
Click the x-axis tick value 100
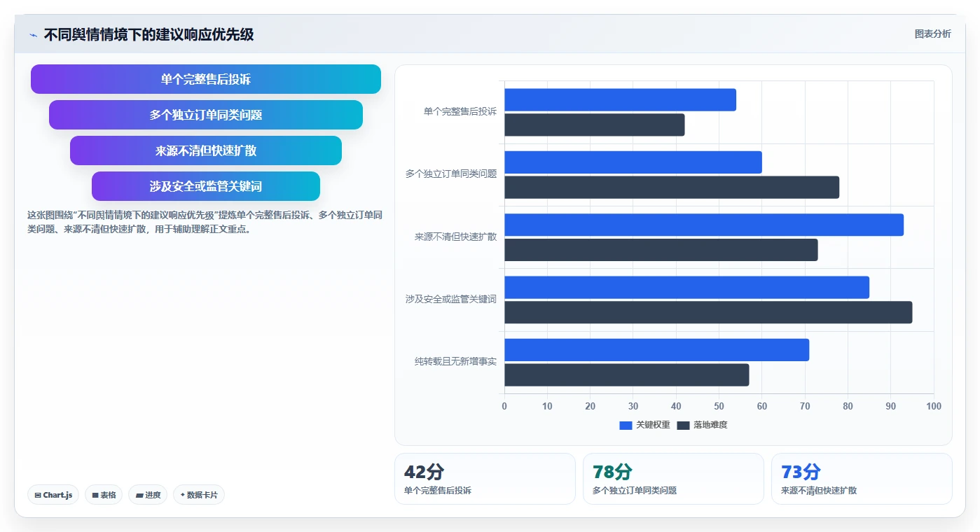(934, 406)
